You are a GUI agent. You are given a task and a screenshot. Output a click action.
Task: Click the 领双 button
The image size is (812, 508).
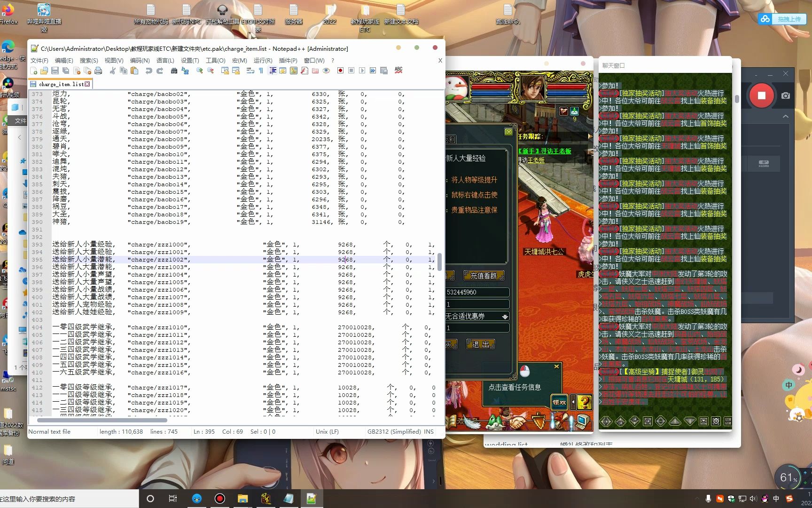coord(559,402)
